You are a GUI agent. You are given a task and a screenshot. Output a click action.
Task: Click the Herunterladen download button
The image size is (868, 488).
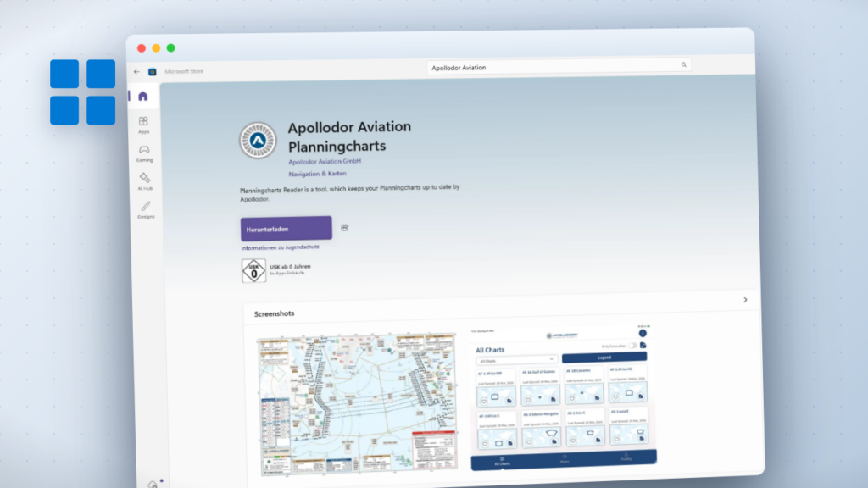(287, 229)
